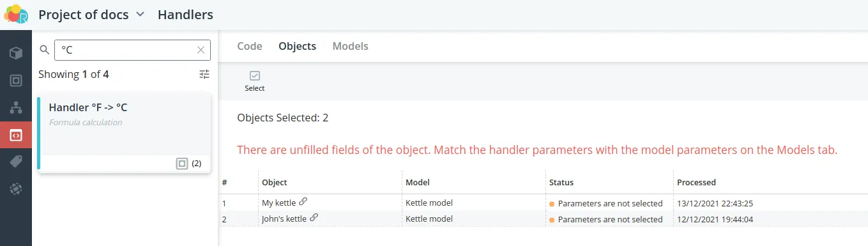Open the tags icon in sidebar
The image size is (868, 246).
16,162
